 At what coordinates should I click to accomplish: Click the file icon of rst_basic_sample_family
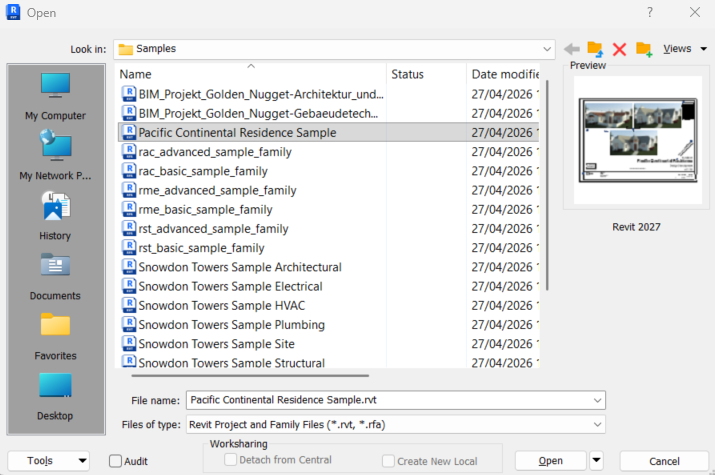pos(130,247)
